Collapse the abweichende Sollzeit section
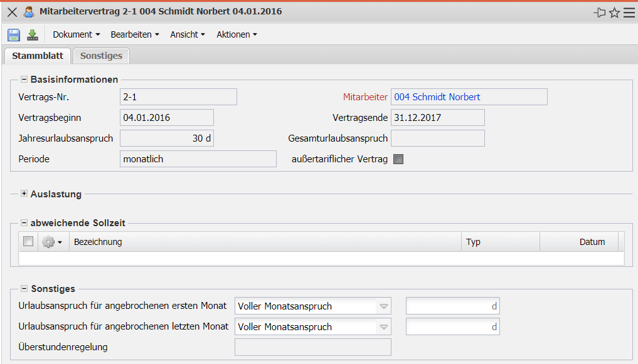The width and height of the screenshot is (638, 364). [x=24, y=223]
